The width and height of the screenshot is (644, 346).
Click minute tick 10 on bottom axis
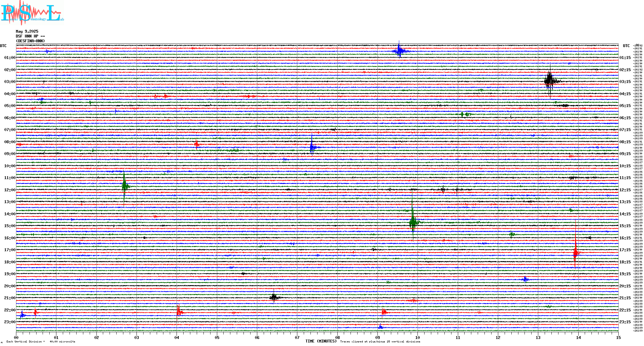(x=417, y=337)
